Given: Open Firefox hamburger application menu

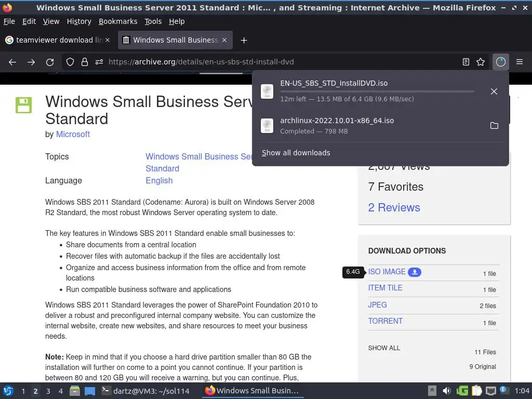Looking at the screenshot, I should [520, 62].
